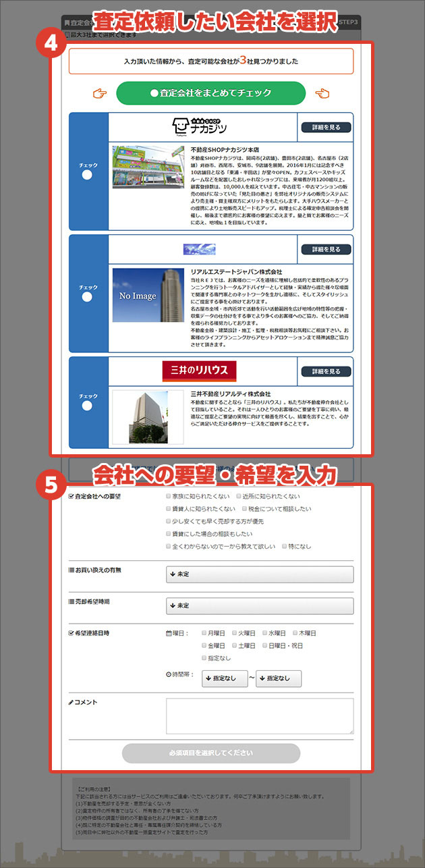Image resolution: width=425 pixels, height=868 pixels.
Task: Tick the 指定なし weekday checkbox
Action: point(205,658)
